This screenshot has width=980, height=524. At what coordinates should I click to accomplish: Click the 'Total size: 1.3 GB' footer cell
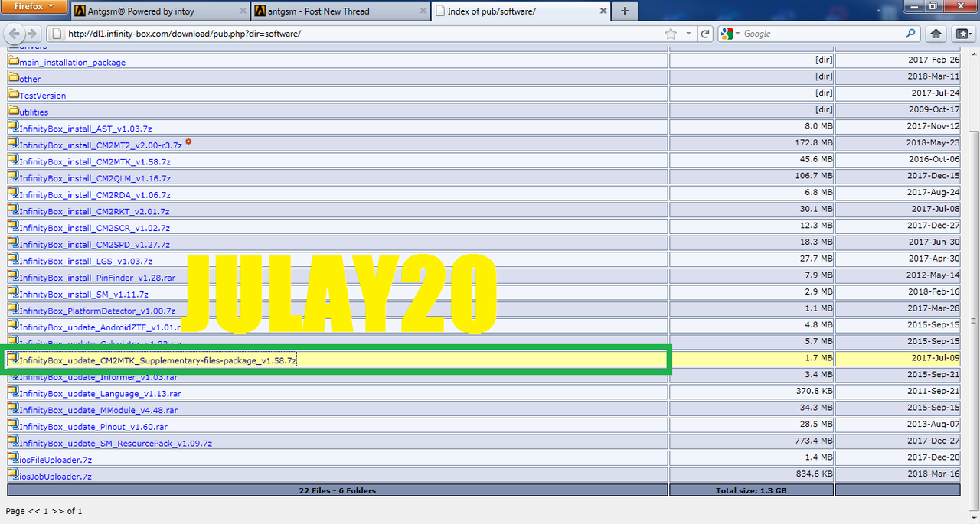751,490
